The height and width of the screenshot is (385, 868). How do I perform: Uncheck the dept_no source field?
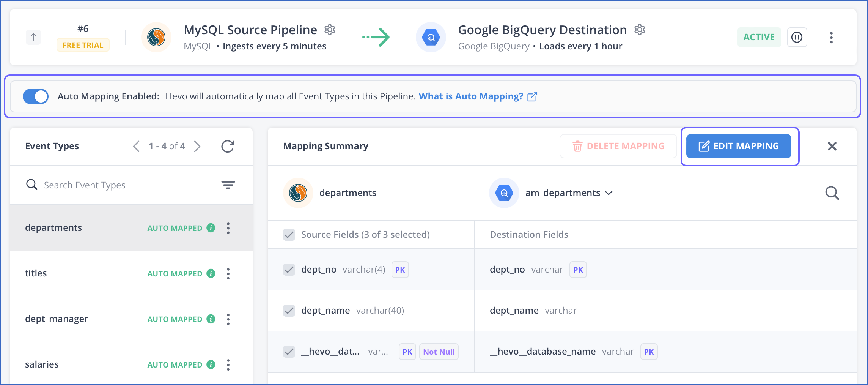point(289,270)
